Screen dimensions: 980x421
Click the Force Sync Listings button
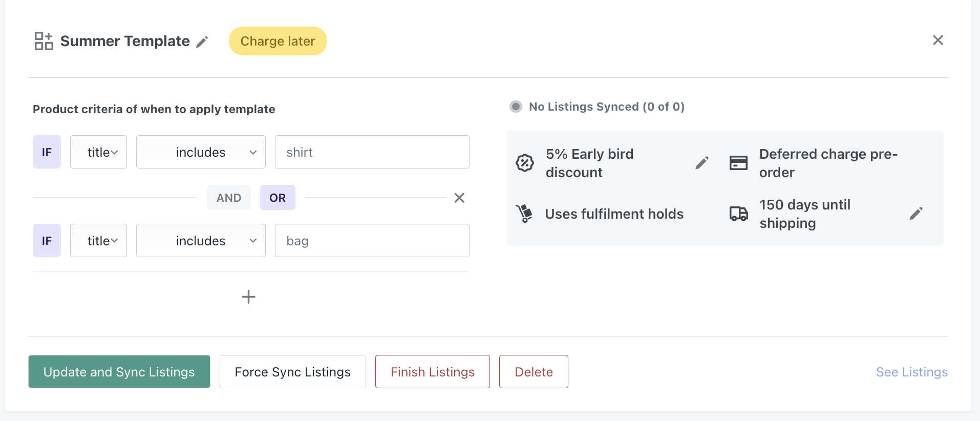click(x=292, y=372)
